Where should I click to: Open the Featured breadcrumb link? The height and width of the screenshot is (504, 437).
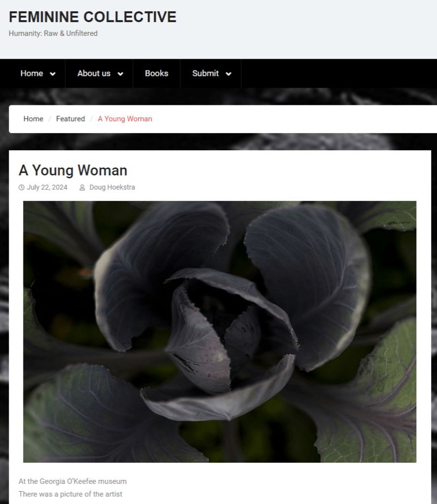click(71, 119)
